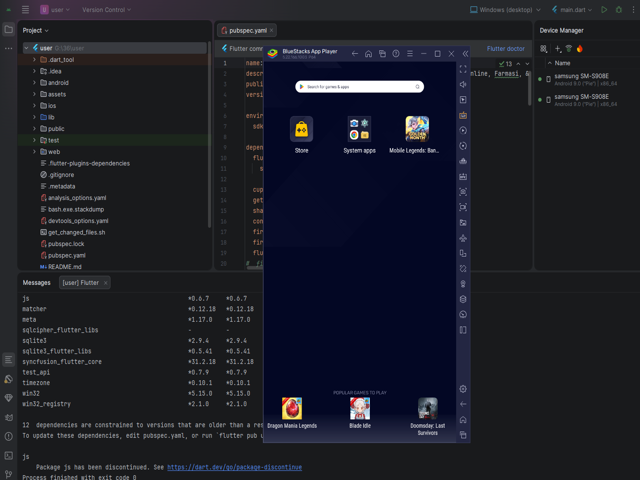The height and width of the screenshot is (480, 640).
Task: Click BlueStacks volume icon in side toolbar
Action: 463,85
